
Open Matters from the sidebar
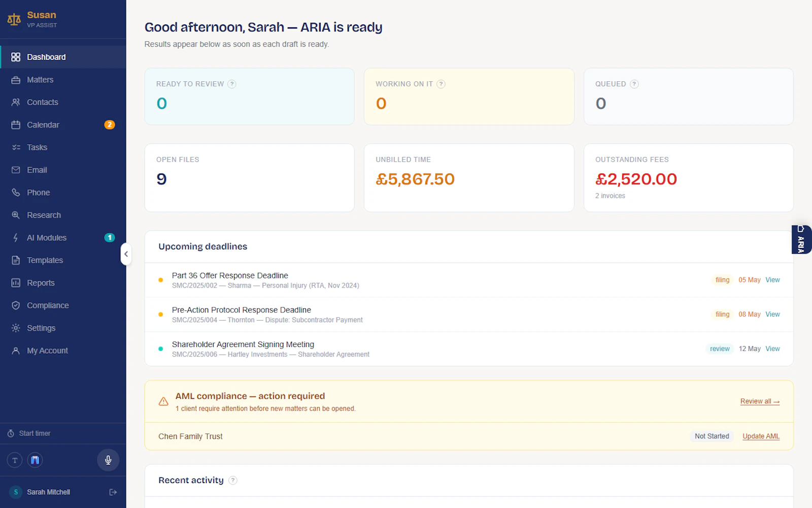coord(63,80)
